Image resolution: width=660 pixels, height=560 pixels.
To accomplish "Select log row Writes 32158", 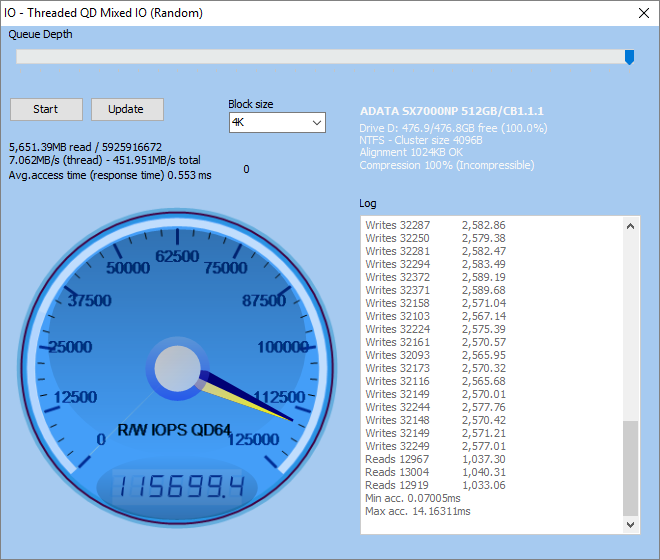I will click(x=435, y=303).
